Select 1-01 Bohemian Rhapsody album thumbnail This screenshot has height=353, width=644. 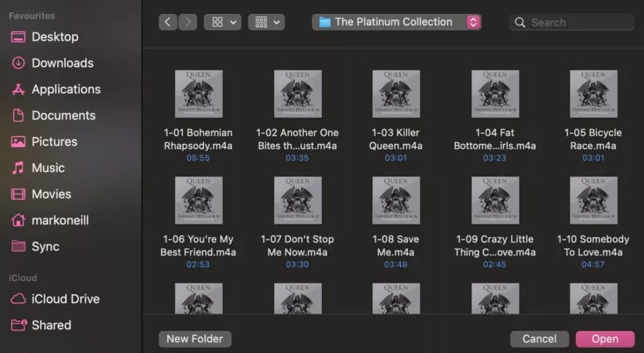click(199, 94)
